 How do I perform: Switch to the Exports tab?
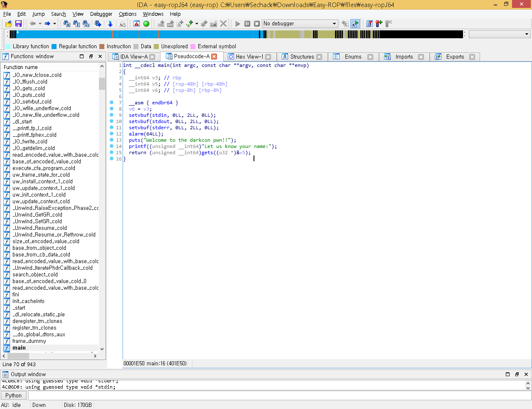point(455,57)
